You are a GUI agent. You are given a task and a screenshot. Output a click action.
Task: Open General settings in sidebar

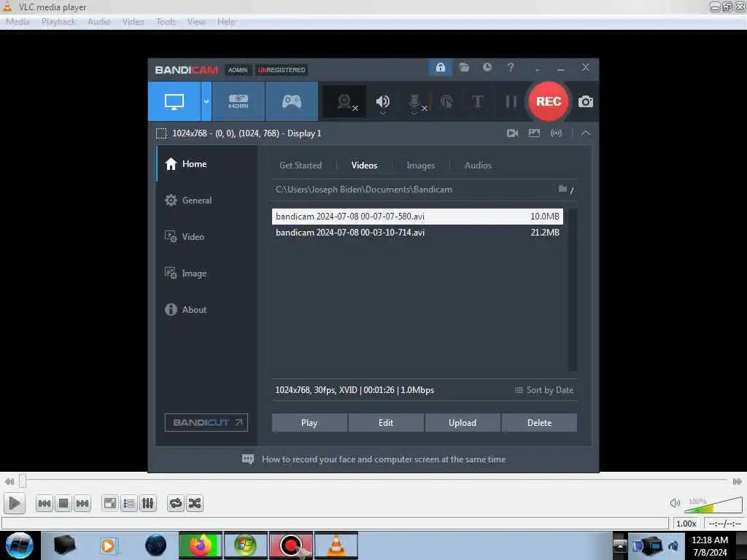206,201
